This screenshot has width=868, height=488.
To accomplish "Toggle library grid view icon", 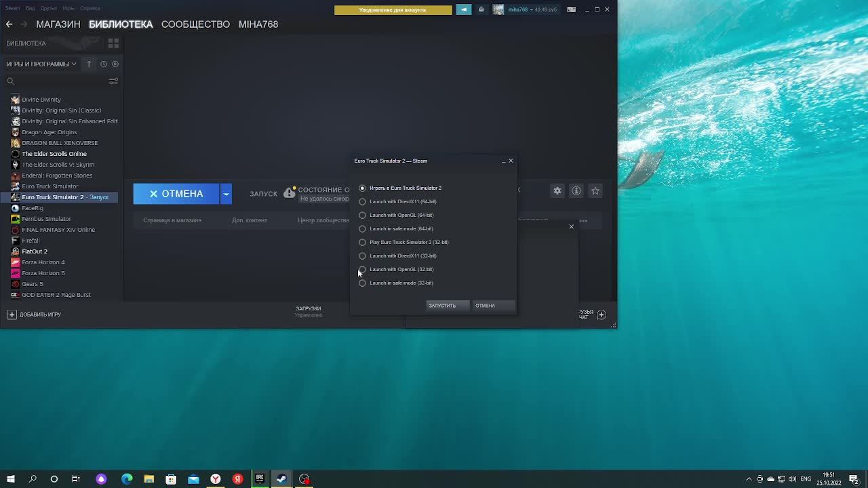I will point(113,43).
